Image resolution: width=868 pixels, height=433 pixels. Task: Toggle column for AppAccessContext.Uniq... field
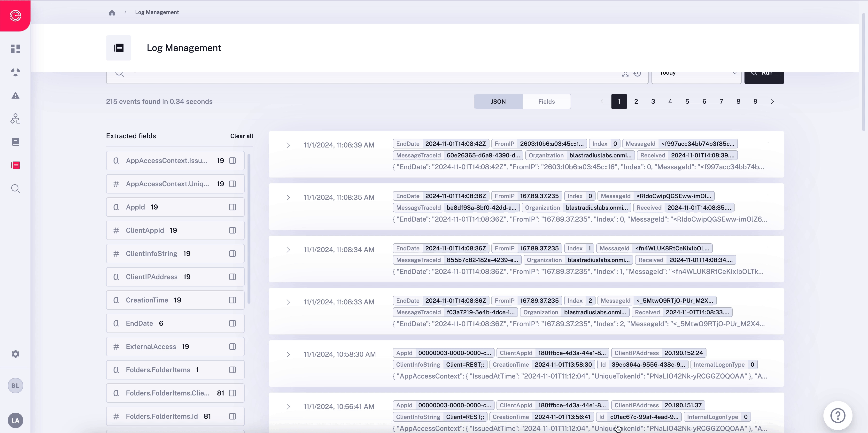click(232, 184)
